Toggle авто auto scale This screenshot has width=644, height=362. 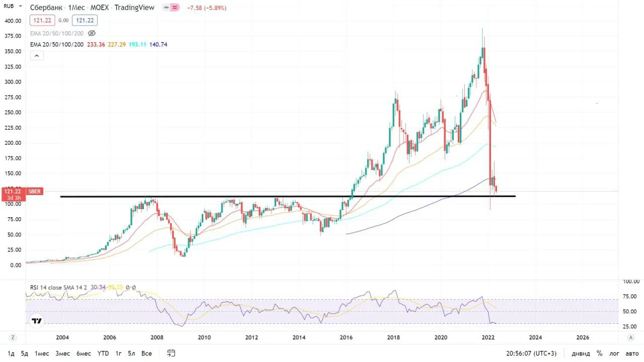(x=631, y=353)
